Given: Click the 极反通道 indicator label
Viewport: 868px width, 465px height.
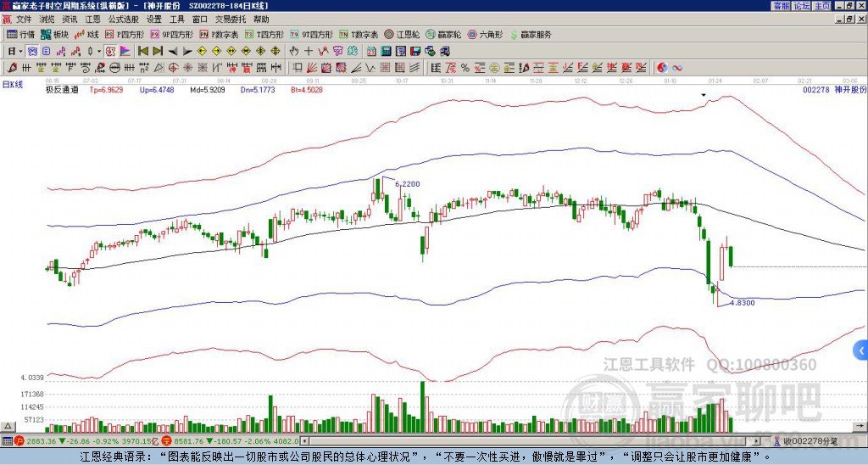Looking at the screenshot, I should (61, 90).
